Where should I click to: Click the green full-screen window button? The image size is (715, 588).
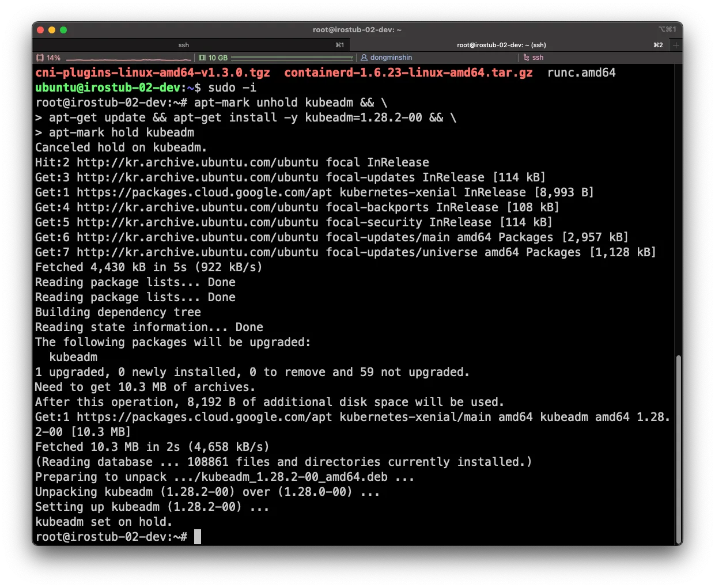pos(63,30)
